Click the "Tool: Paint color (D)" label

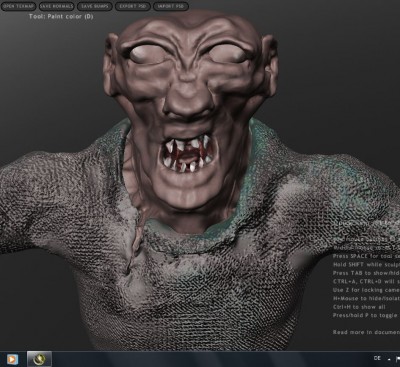[x=61, y=16]
